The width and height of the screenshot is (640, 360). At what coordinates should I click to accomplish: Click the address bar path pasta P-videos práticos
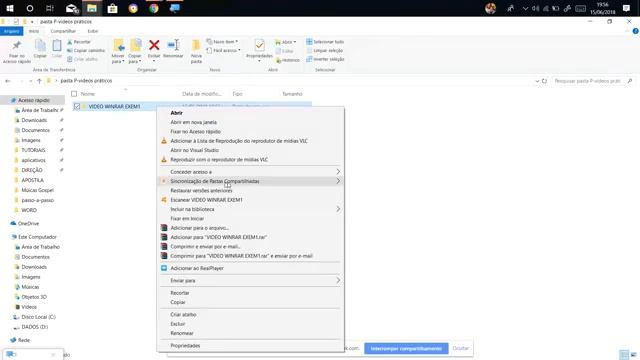(86, 81)
